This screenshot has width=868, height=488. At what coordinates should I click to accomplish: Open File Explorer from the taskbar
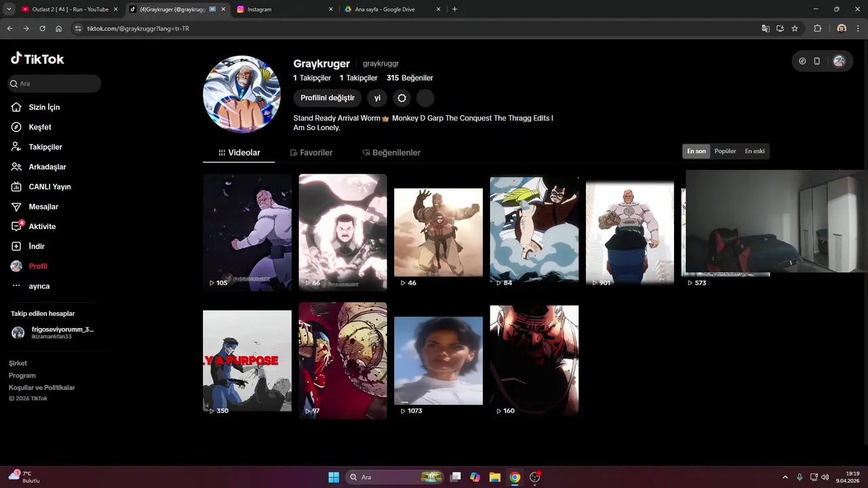(x=495, y=477)
